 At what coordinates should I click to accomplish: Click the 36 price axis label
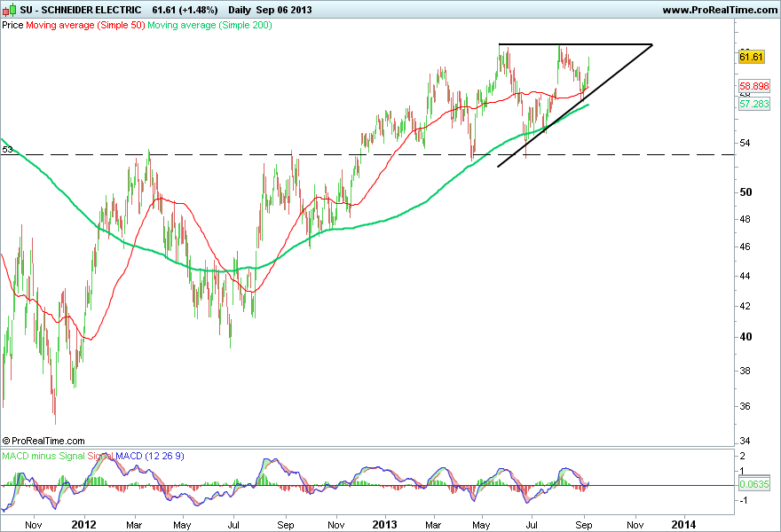coord(745,406)
